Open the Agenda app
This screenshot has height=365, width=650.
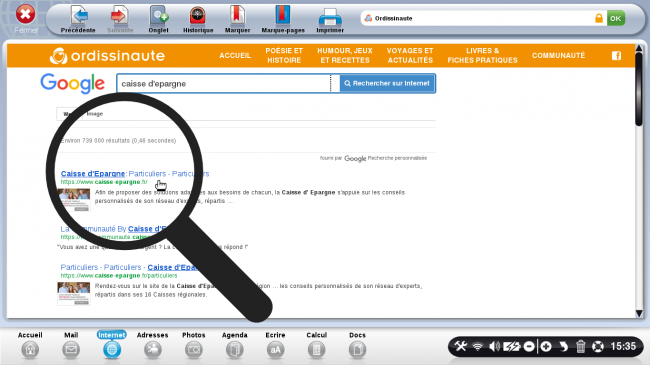point(235,345)
